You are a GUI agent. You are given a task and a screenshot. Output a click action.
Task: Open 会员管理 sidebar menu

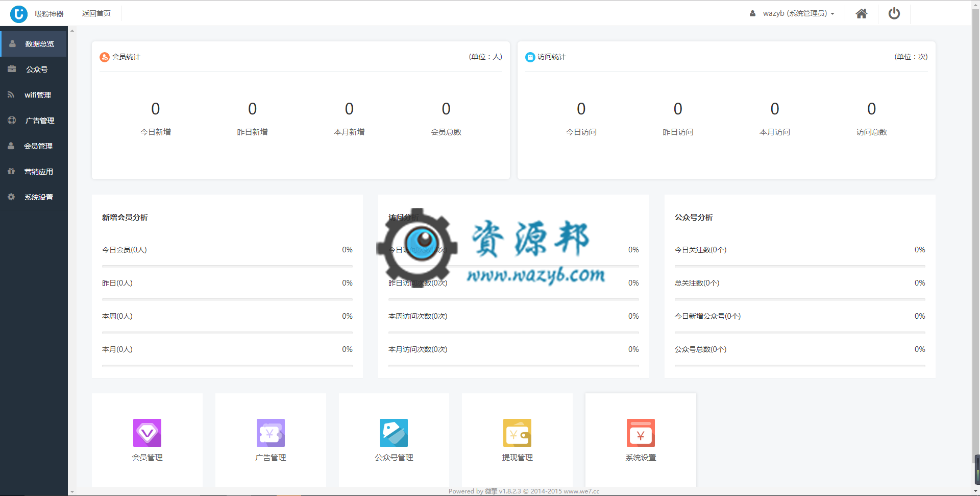click(x=34, y=146)
